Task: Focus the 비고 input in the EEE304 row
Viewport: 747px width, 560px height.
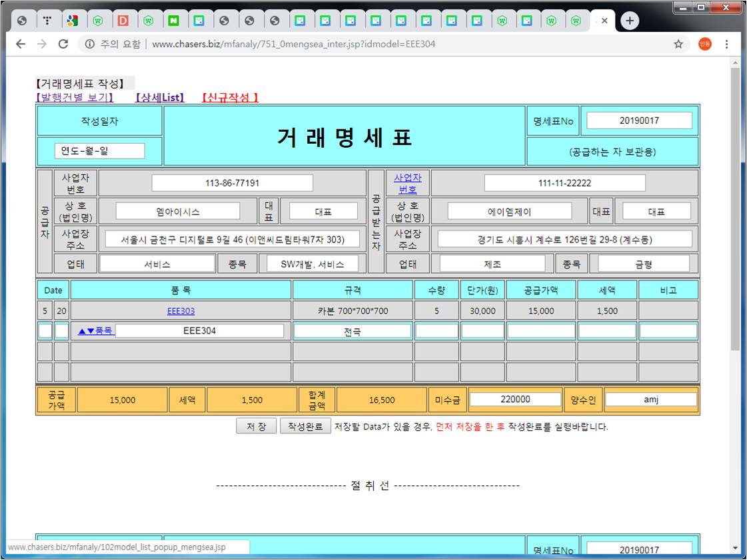Action: [668, 331]
